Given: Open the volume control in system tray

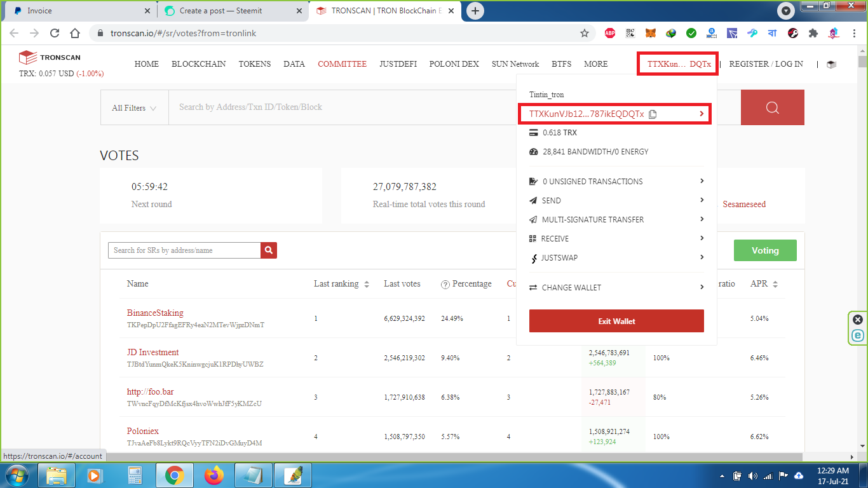Looking at the screenshot, I should (752, 475).
